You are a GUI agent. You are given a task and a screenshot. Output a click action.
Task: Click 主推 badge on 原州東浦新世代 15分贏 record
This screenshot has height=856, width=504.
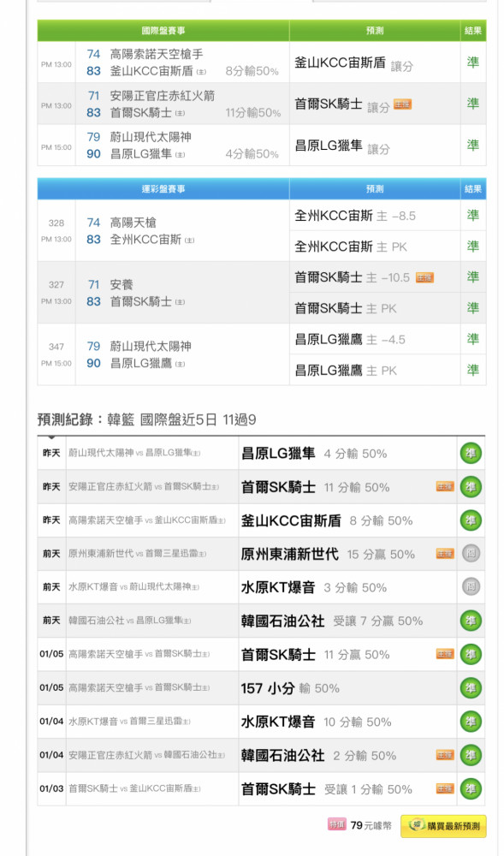(445, 554)
